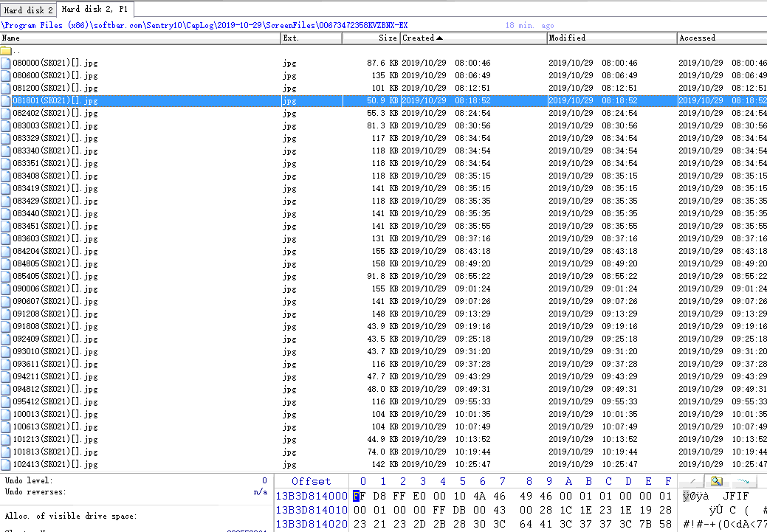
Task: Select file name 093010(SK021)[].jpg
Action: [55, 352]
